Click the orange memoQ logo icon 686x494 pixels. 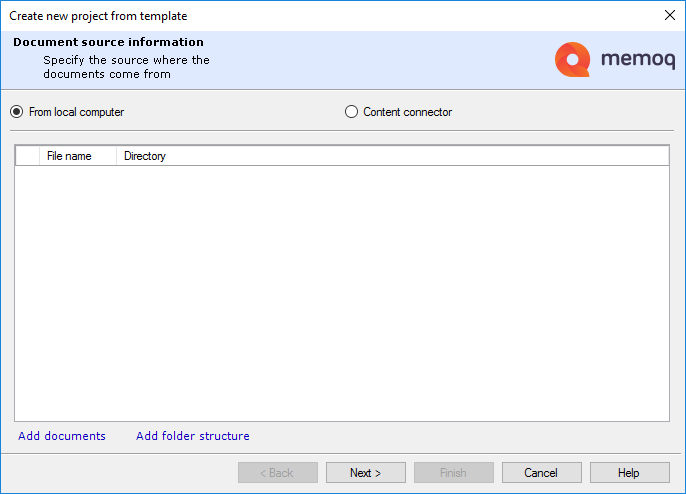click(x=573, y=60)
